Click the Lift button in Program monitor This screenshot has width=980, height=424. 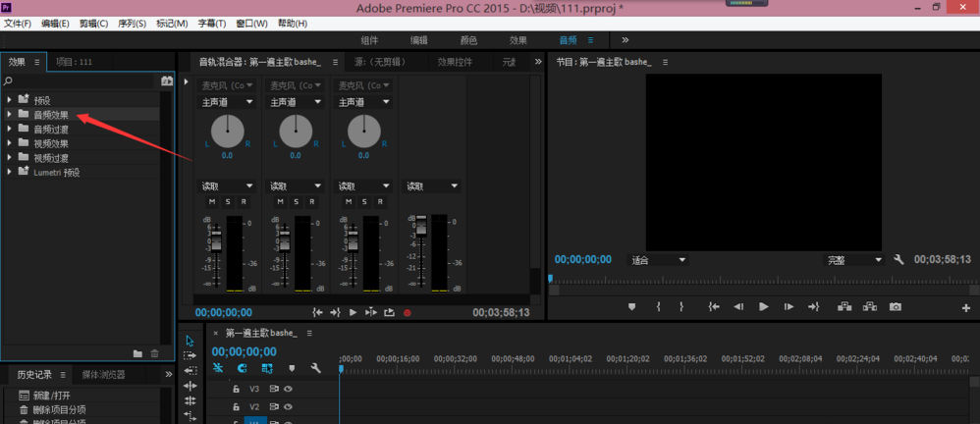click(844, 307)
